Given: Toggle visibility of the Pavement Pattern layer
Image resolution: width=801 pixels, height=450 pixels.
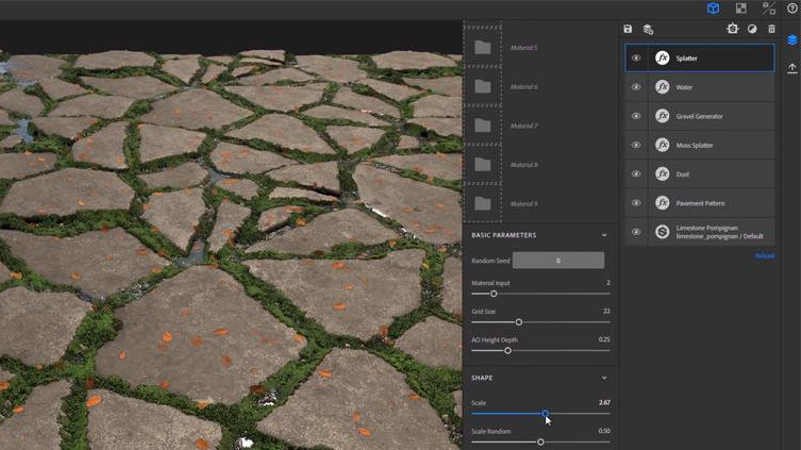Looking at the screenshot, I should coord(636,203).
